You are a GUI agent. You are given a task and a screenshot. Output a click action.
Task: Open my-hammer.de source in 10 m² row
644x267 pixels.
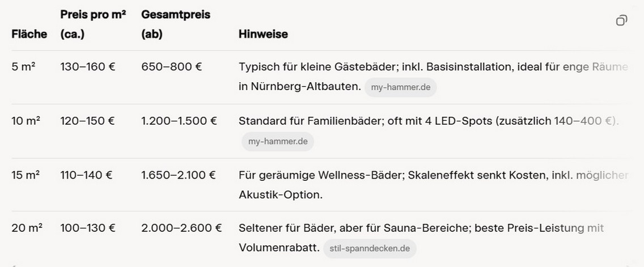click(x=278, y=141)
